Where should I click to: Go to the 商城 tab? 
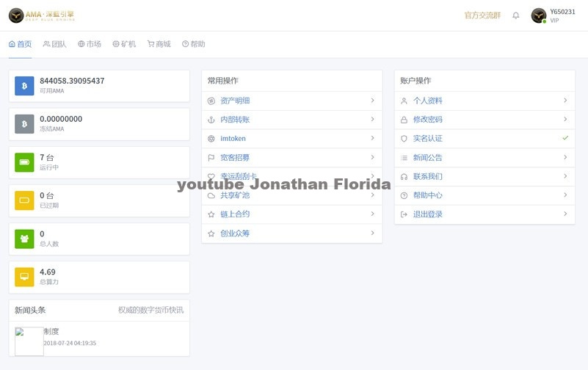[159, 44]
